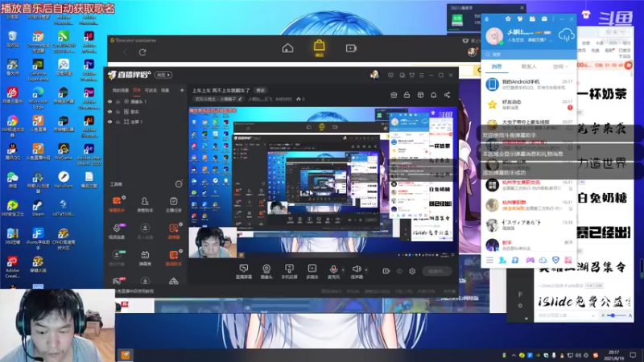The width and height of the screenshot is (644, 362).
Task: Open the settings gear in 直播伴侣
Action: [x=412, y=271]
